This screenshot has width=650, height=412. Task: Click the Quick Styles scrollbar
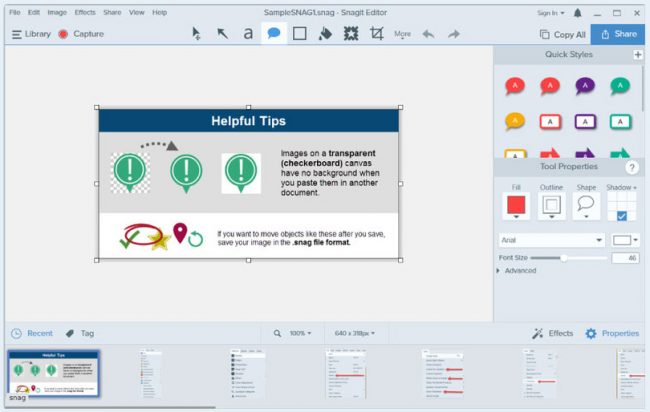pyautogui.click(x=643, y=89)
